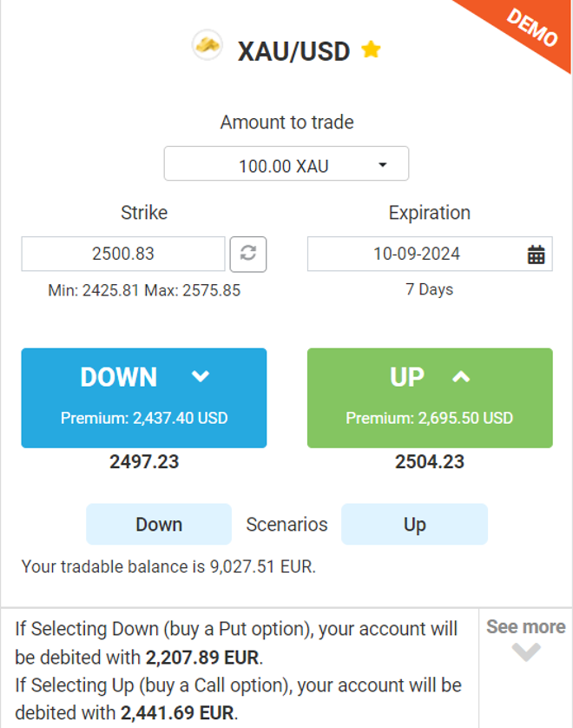Select the Up scenarios tab
This screenshot has height=728, width=573.
pos(414,524)
